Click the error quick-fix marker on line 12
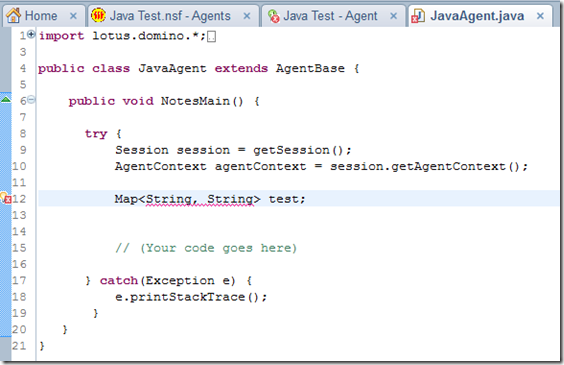The height and width of the screenshot is (365, 564). 6,198
